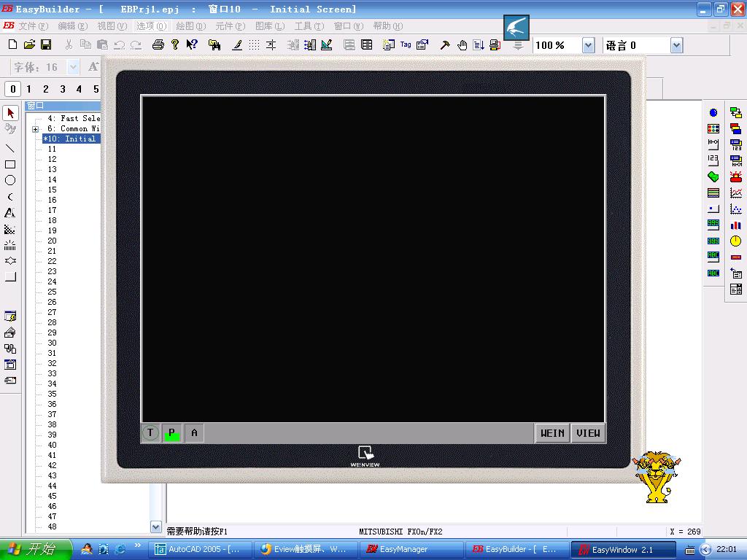Open the 文件 menu
Viewport: 747px width, 560px height.
(33, 26)
